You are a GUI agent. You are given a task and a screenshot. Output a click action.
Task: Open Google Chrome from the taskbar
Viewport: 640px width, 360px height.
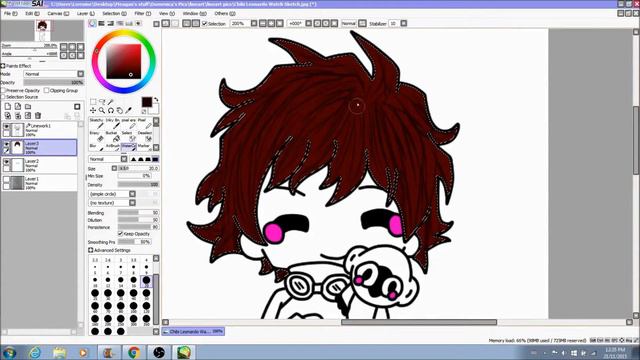[x=133, y=352]
